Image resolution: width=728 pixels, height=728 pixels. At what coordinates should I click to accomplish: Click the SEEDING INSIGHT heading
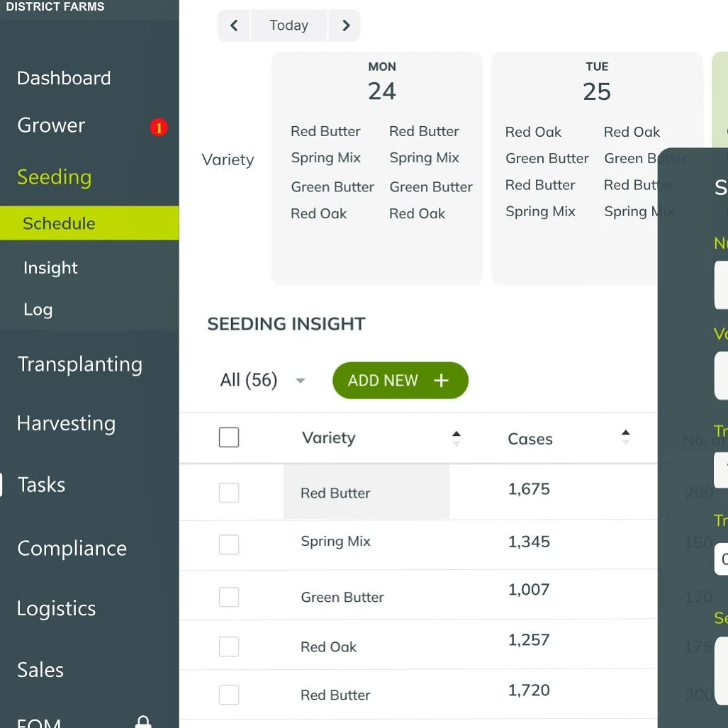[286, 324]
